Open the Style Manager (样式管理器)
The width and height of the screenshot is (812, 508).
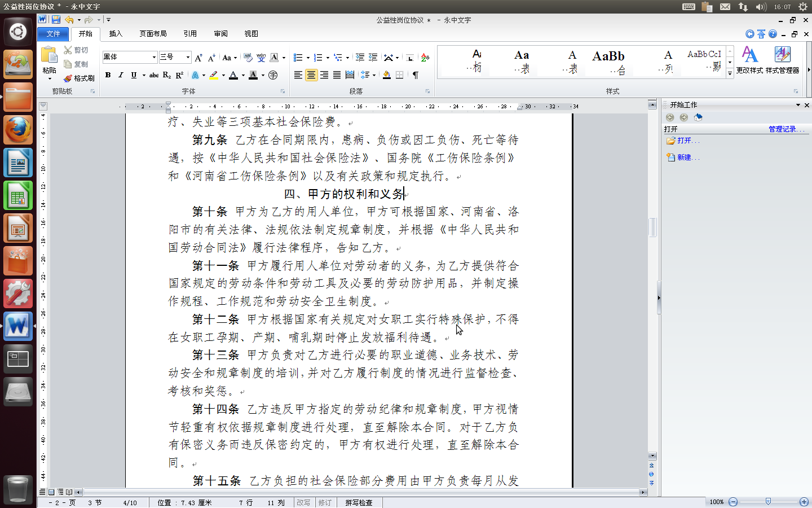point(782,60)
